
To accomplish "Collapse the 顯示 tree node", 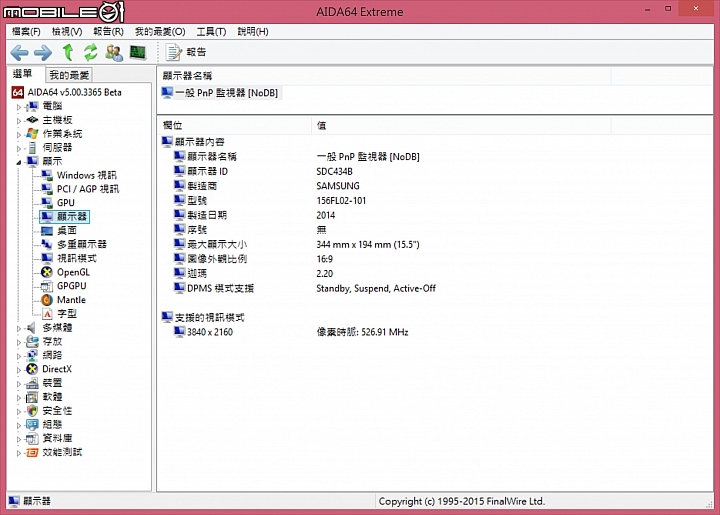I will (19, 162).
